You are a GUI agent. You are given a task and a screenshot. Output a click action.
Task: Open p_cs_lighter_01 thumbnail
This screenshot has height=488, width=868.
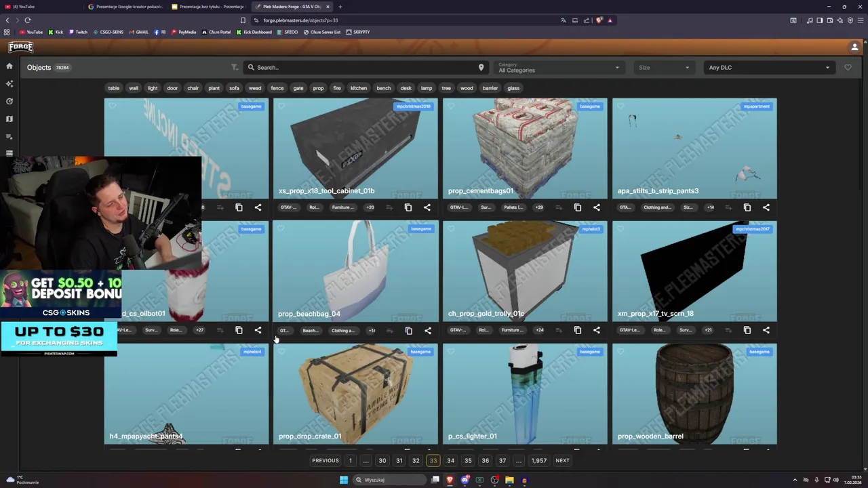click(x=525, y=394)
